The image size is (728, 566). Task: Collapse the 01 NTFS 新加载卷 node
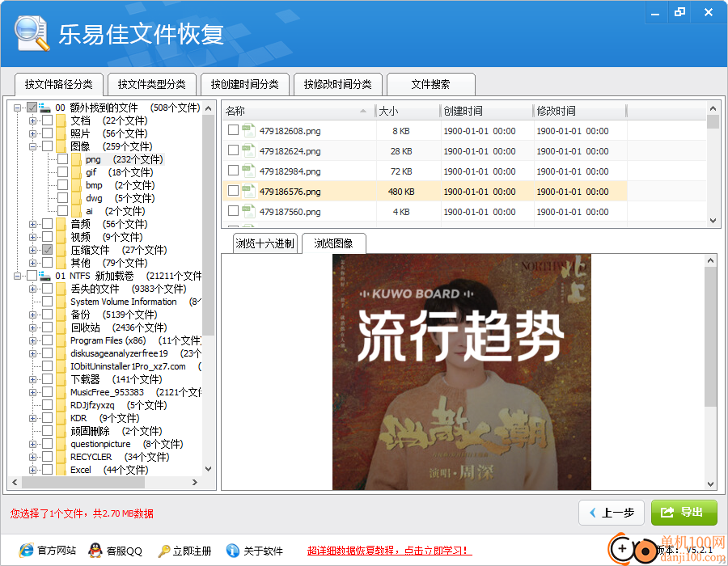(17, 276)
